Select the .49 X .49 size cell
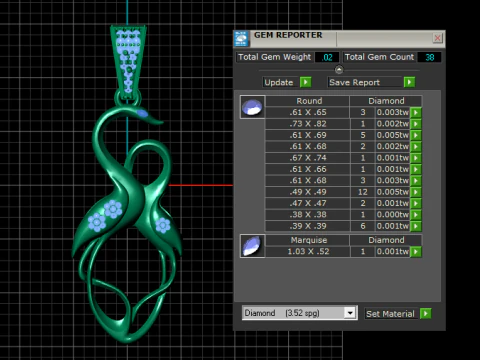The image size is (480, 360). 308,192
